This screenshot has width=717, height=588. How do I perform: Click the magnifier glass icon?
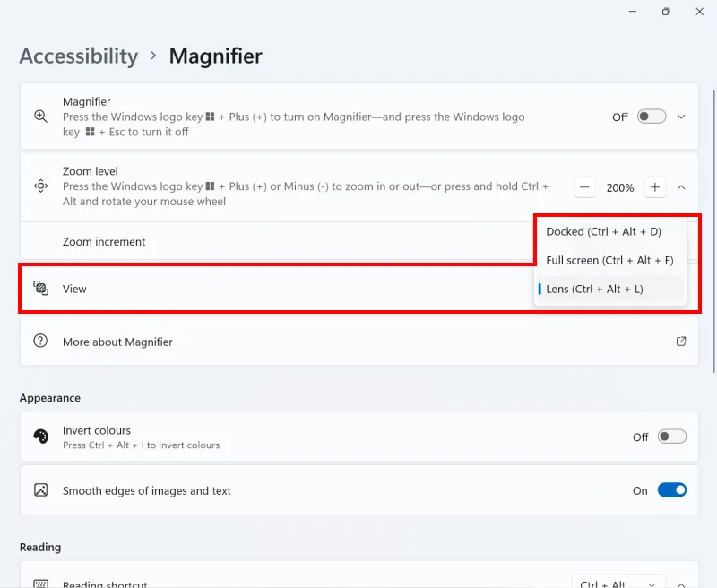tap(40, 117)
